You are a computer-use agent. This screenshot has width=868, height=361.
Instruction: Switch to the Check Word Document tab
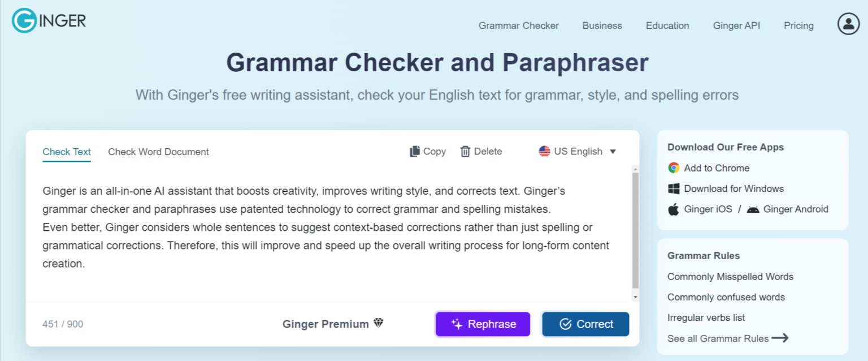click(158, 152)
